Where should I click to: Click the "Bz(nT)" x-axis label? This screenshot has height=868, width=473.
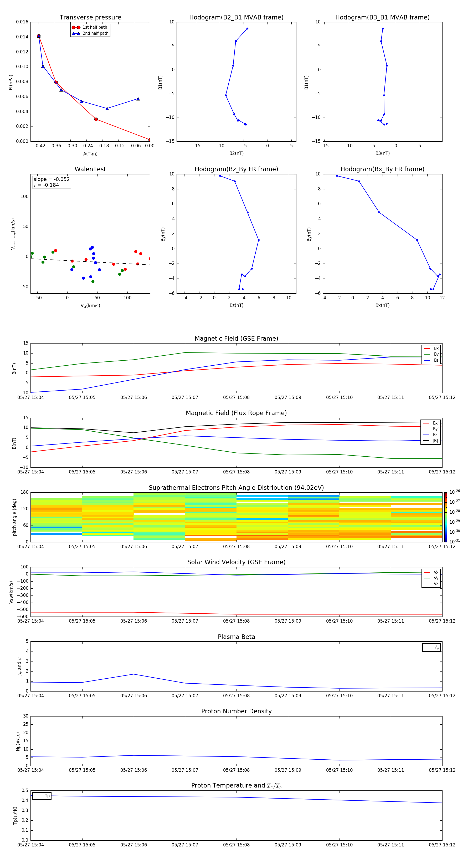pos(236,306)
